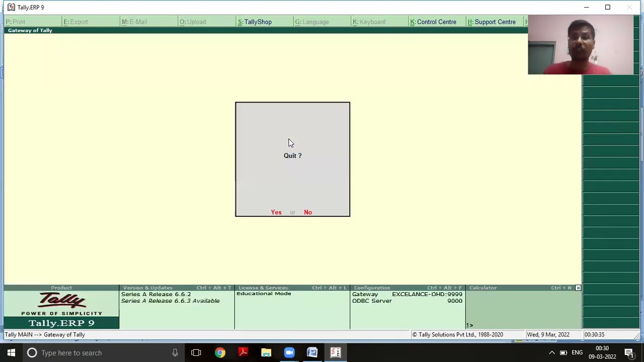The height and width of the screenshot is (362, 644).
Task: Open the TallyShop menu
Action: (255, 22)
